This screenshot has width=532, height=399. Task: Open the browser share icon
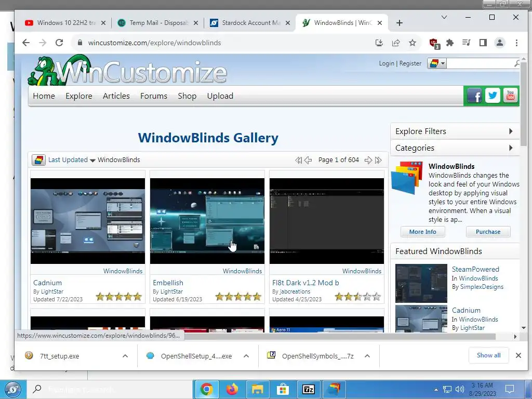point(395,43)
